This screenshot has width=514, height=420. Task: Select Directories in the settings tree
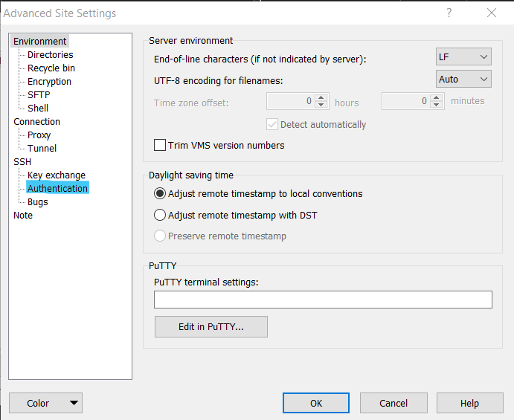point(51,54)
